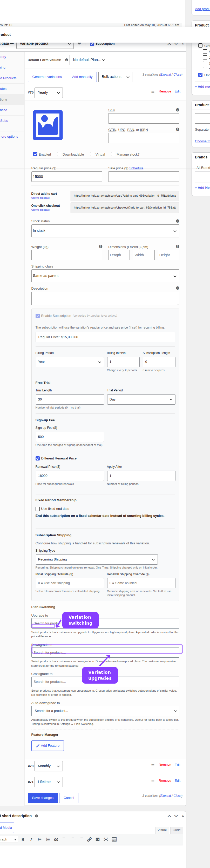This screenshot has width=210, height=868.
Task: Open the Shipping Type Recurring Shipping dropdown
Action: 97,559
